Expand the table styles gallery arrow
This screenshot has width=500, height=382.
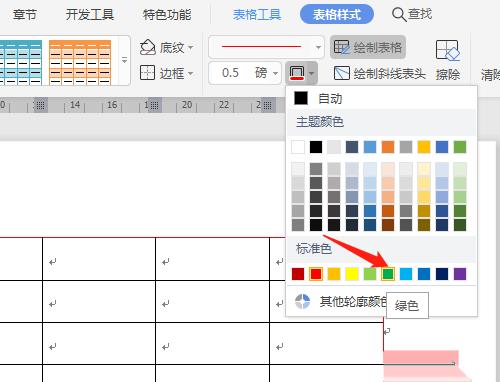(x=124, y=60)
